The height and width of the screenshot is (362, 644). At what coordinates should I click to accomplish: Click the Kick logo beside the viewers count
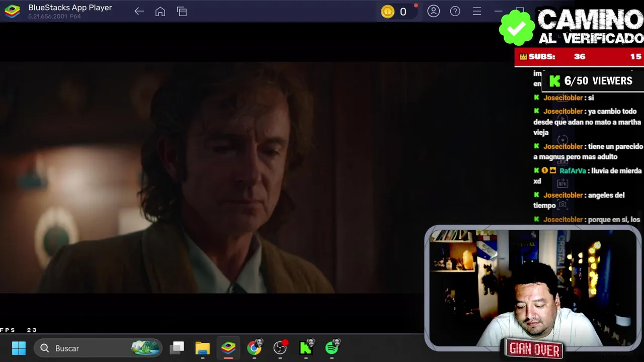[x=554, y=81]
